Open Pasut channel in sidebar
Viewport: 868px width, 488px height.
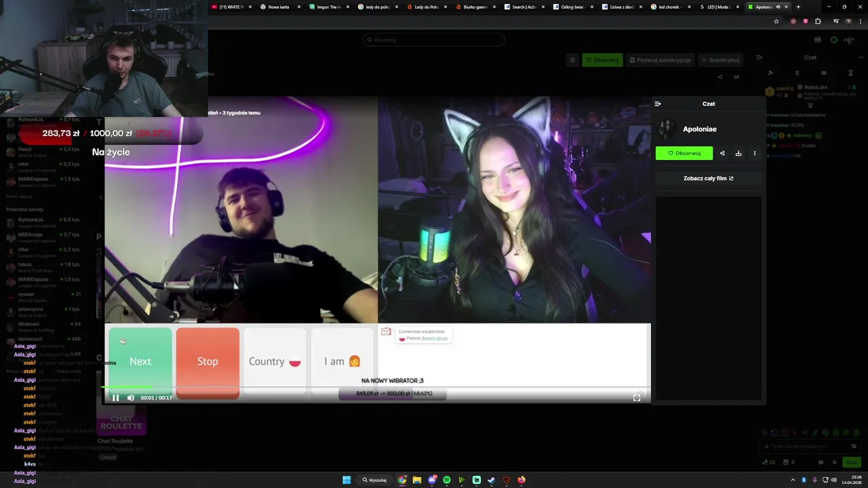pyautogui.click(x=43, y=152)
